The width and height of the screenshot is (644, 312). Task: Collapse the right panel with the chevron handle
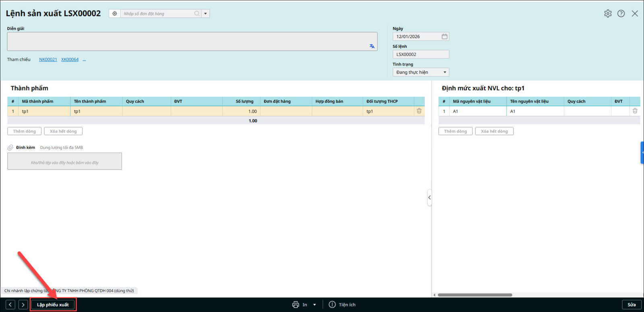click(429, 197)
